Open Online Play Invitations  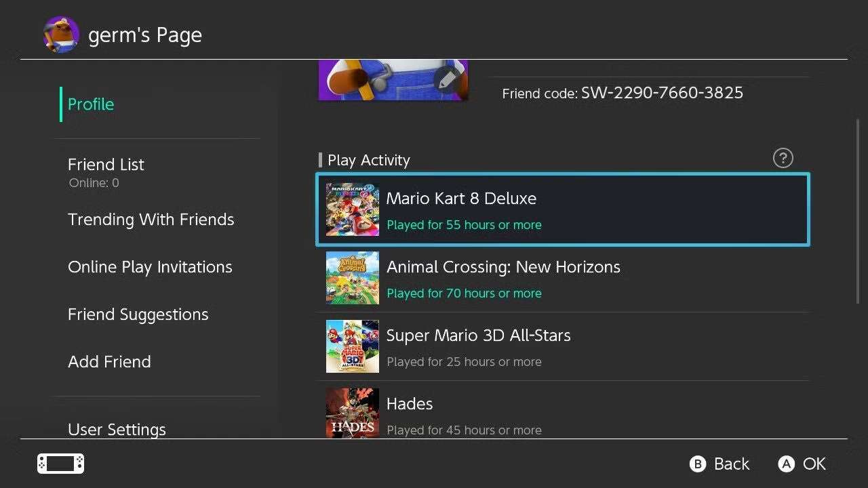coord(150,267)
